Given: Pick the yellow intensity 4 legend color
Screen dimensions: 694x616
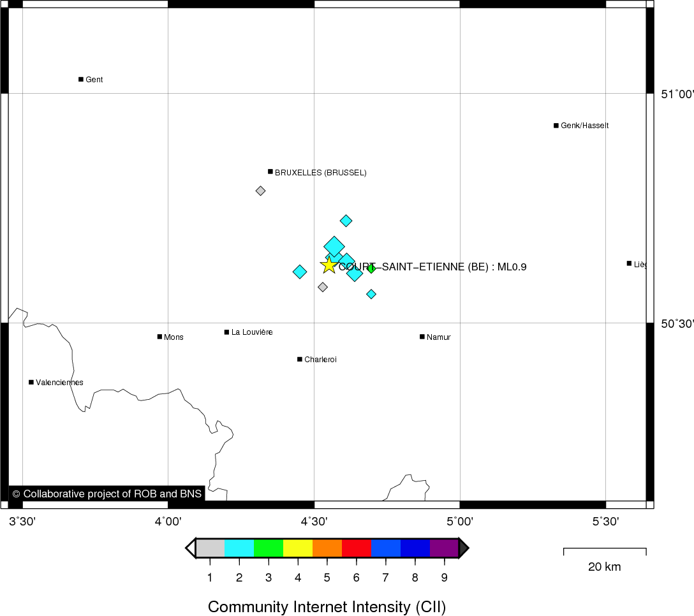Looking at the screenshot, I should (298, 548).
